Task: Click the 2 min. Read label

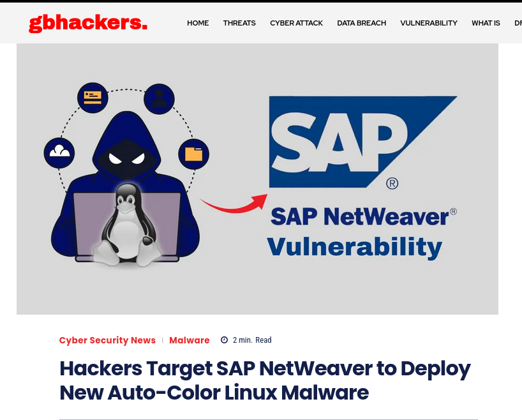Action: tap(252, 340)
